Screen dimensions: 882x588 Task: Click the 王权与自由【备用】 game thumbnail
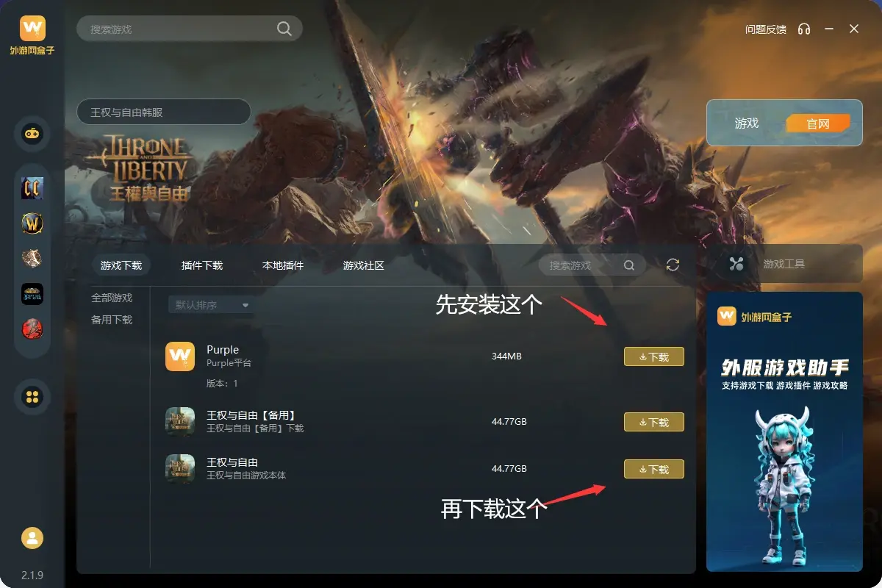[180, 422]
